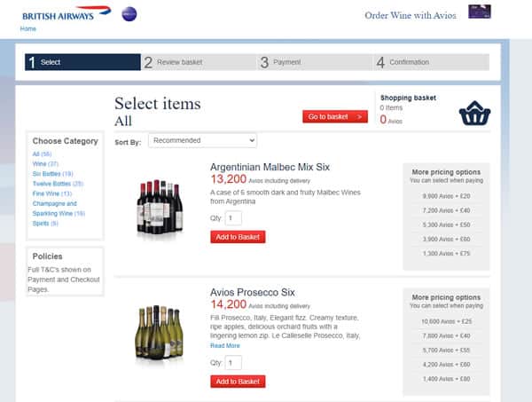Viewport: 532px width, 402px height.
Task: Click the British Airways logo
Action: coord(66,14)
